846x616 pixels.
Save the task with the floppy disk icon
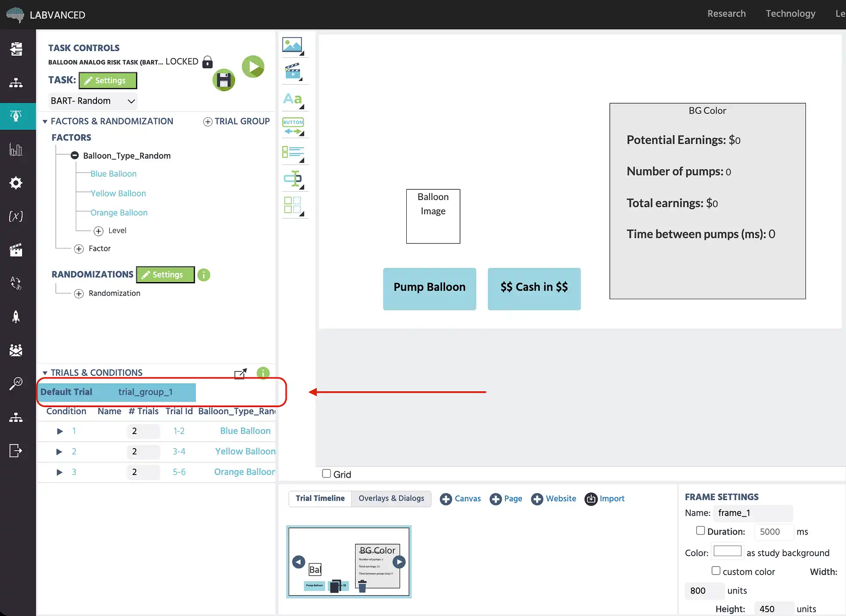click(x=224, y=80)
